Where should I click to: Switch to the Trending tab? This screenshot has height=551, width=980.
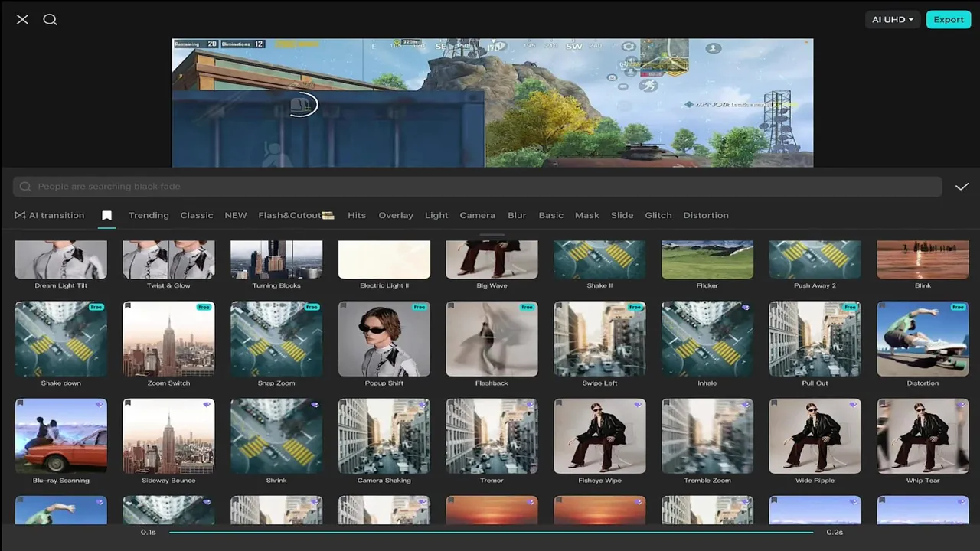(149, 215)
